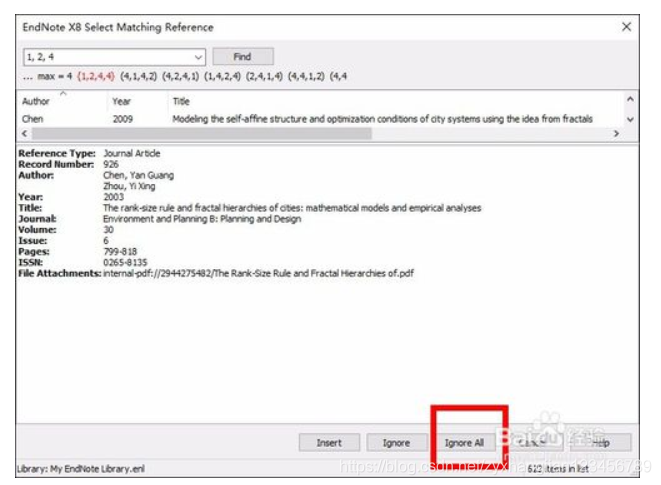Click the horizontal scrollbar left arrow
661x485 pixels.
pos(24,134)
